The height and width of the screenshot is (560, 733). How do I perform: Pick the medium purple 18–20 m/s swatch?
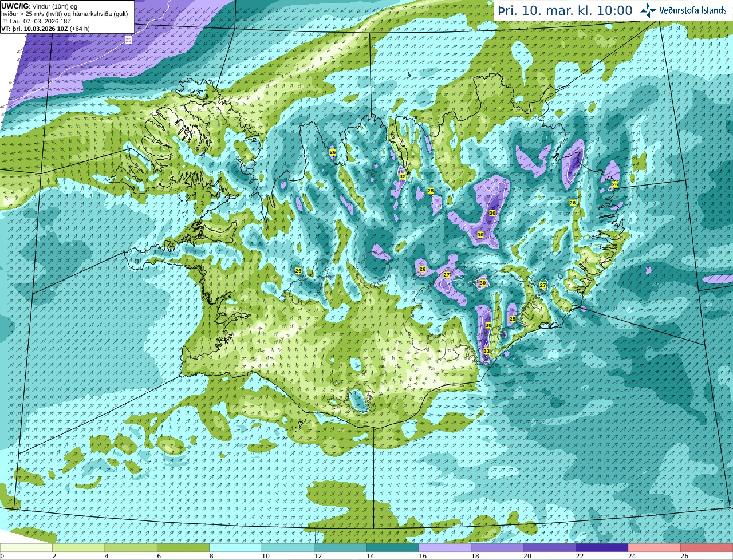coord(497,547)
